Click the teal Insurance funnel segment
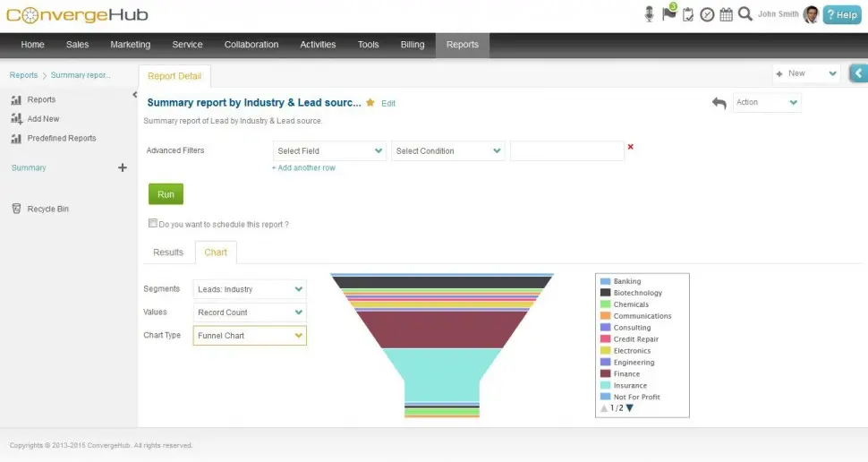The width and height of the screenshot is (868, 462). point(442,374)
